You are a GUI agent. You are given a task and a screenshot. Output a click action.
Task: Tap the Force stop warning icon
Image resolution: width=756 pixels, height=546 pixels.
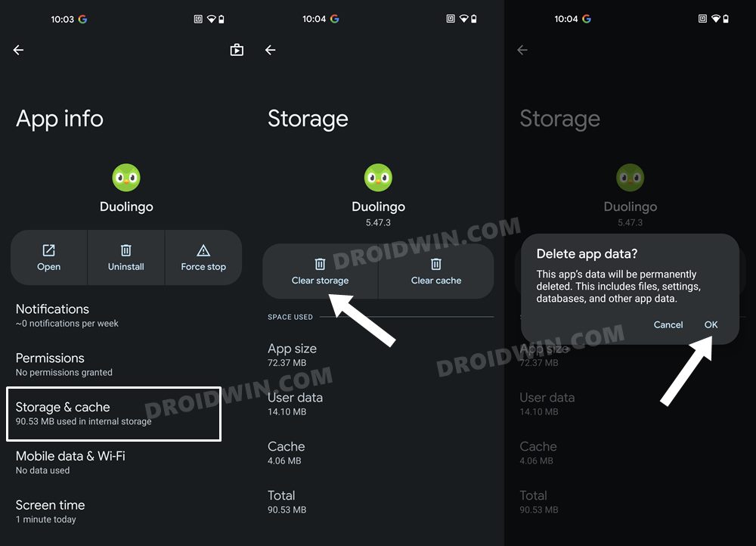click(x=203, y=250)
